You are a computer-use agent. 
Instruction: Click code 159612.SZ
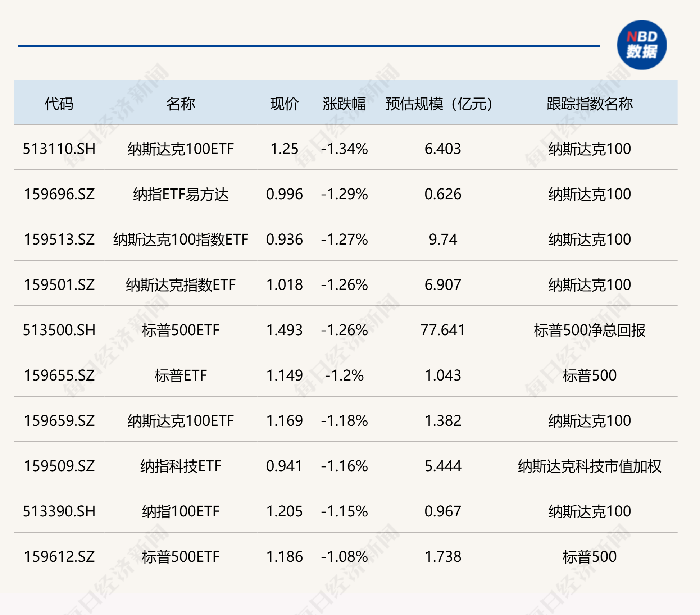tap(59, 557)
